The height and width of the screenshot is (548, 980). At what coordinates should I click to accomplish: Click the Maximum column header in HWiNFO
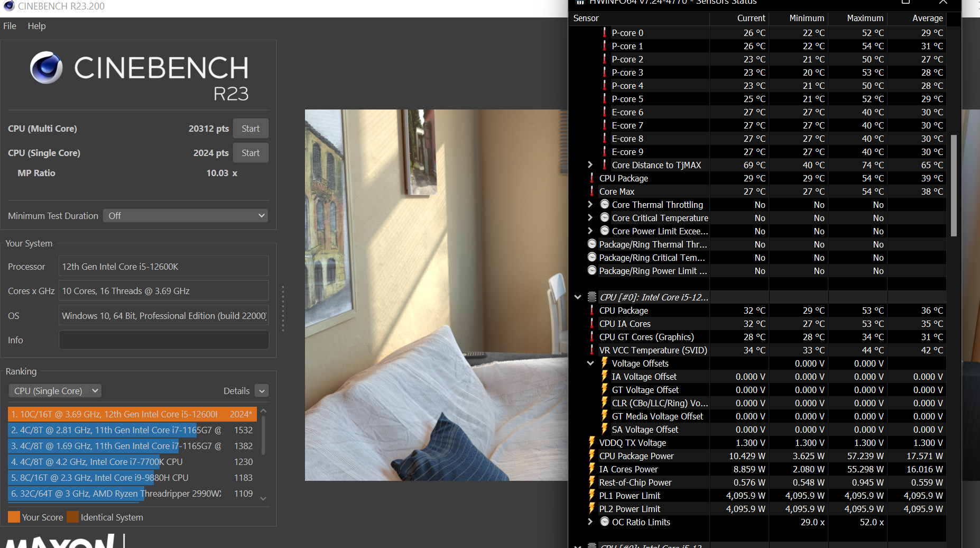[x=857, y=18]
